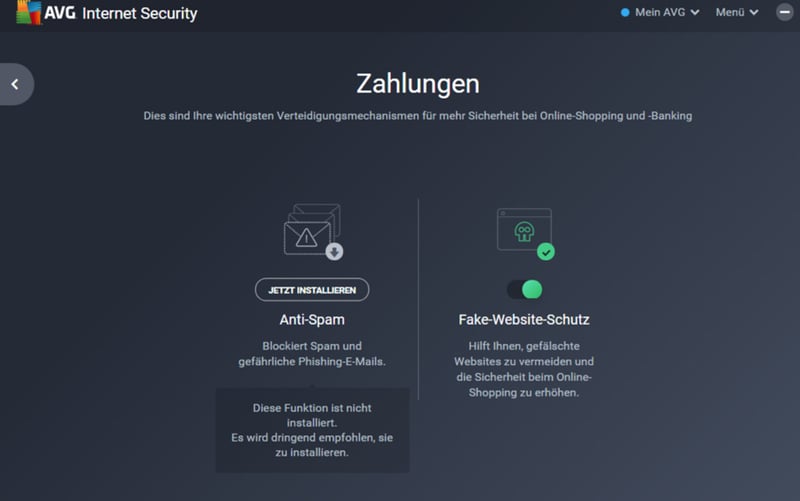800x501 pixels.
Task: Open the Menü menu
Action: [737, 12]
